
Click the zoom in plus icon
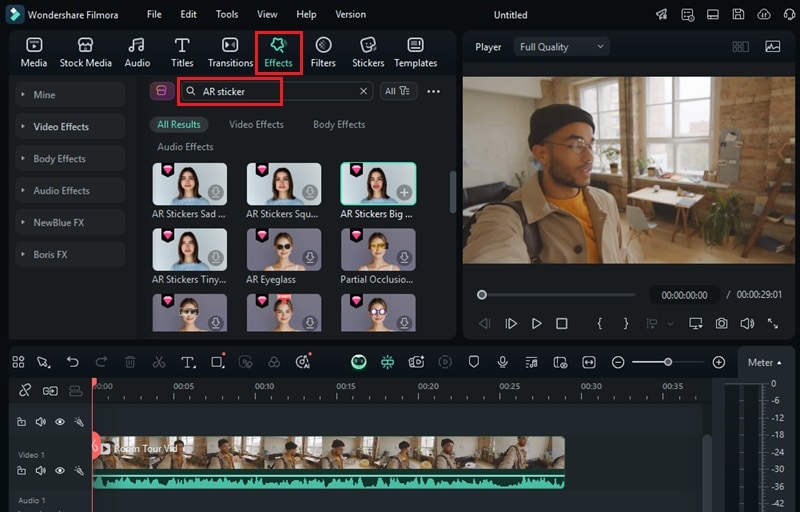coord(718,363)
